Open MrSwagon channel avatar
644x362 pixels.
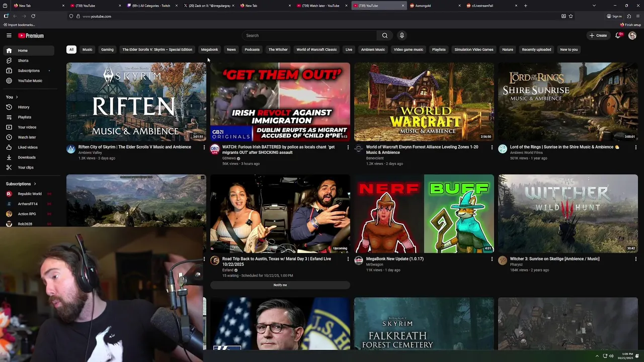[x=359, y=260]
